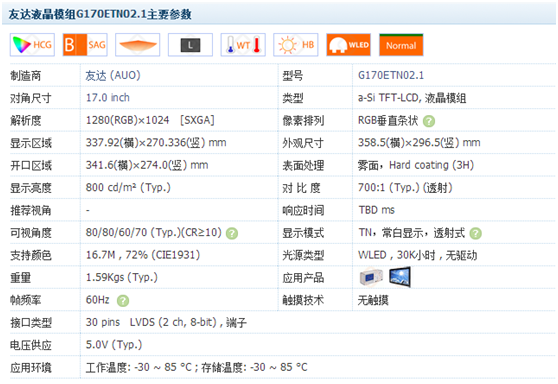Click the 电压供应 row label

click(31, 345)
